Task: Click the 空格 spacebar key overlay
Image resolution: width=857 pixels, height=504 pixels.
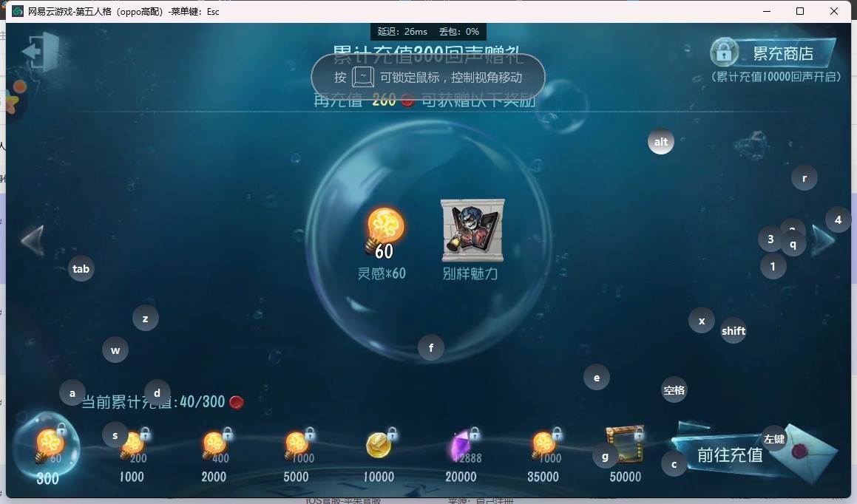Action: (674, 389)
